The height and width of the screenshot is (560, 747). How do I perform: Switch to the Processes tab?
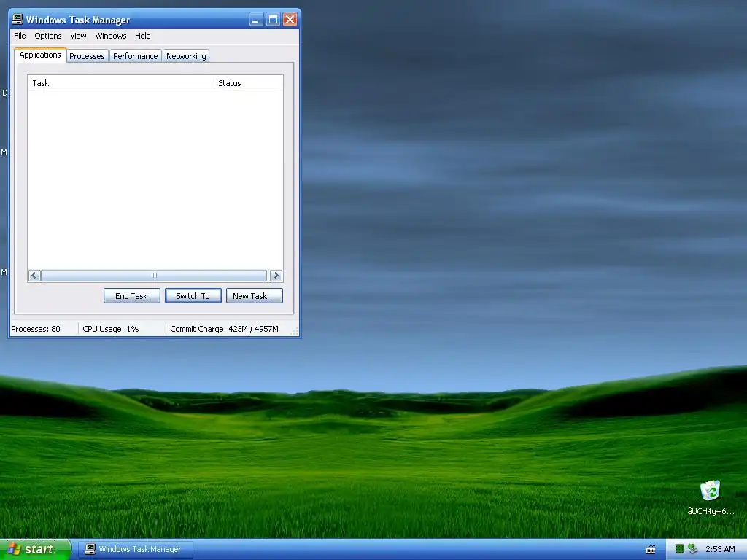tap(87, 56)
